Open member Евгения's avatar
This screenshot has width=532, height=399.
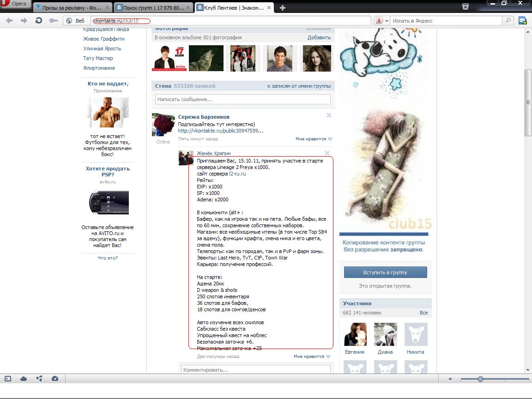(355, 334)
